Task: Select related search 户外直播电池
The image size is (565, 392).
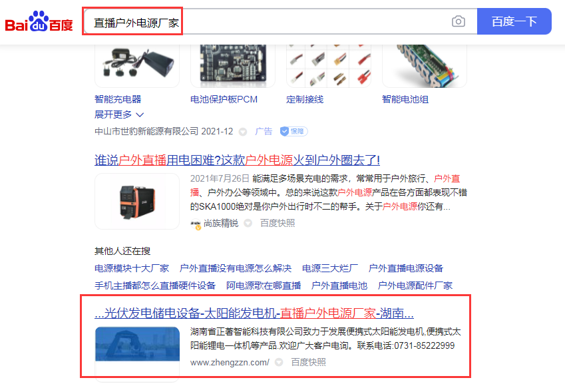Action: coord(339,286)
